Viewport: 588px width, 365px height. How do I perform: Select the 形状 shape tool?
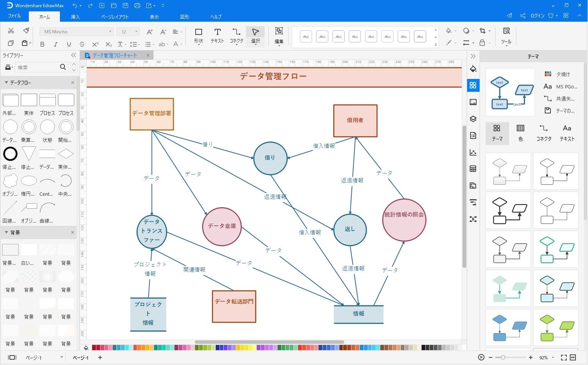(198, 36)
